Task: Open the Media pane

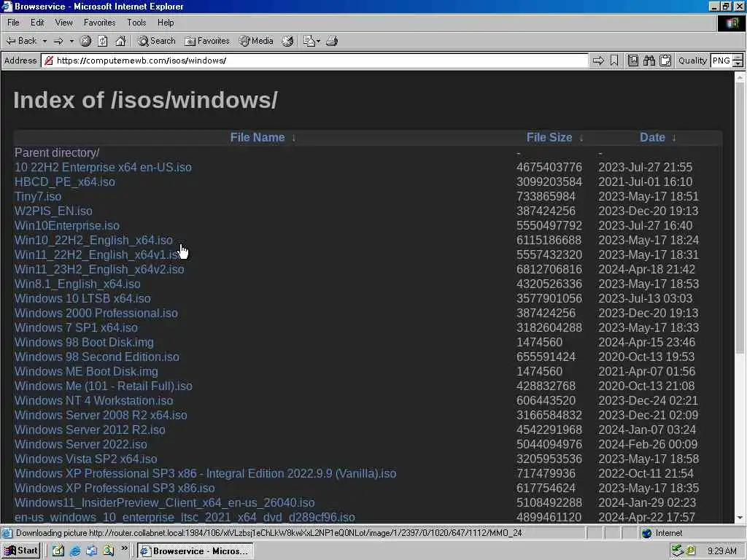Action: tap(256, 41)
